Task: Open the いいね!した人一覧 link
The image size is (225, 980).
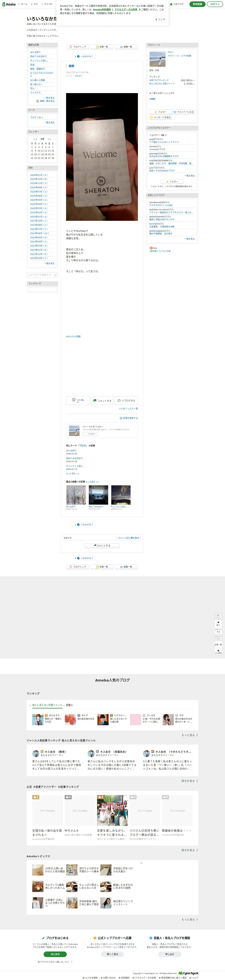Action: click(x=128, y=409)
